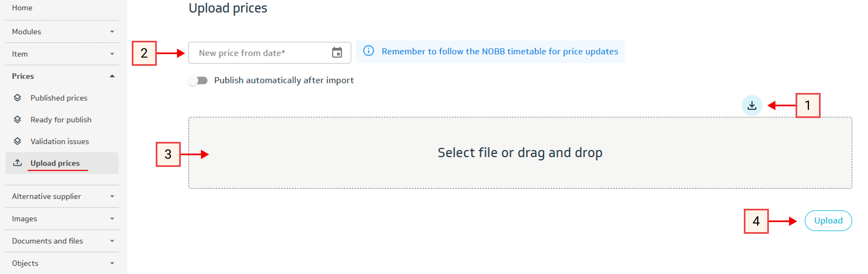Expand the Item menu section
The image size is (868, 274).
tap(62, 54)
